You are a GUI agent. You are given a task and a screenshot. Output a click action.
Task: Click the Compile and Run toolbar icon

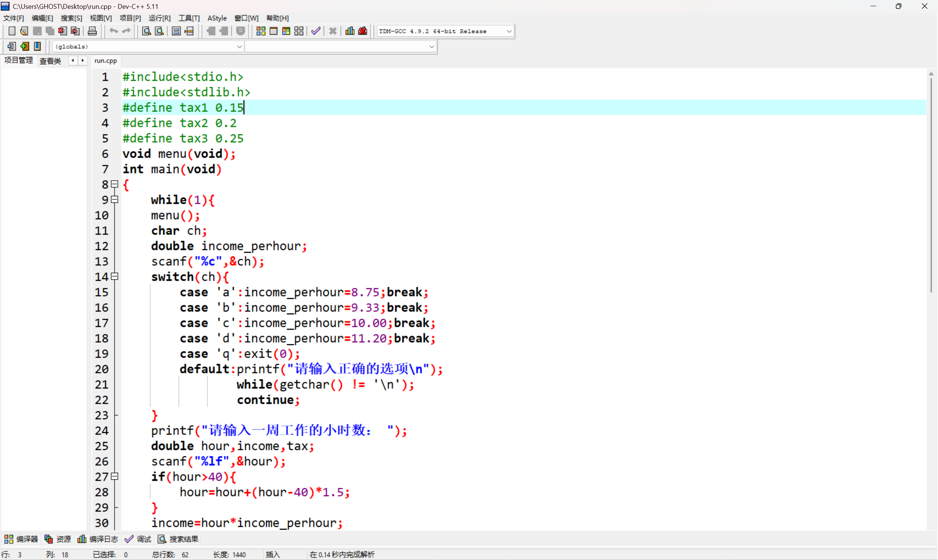(286, 31)
